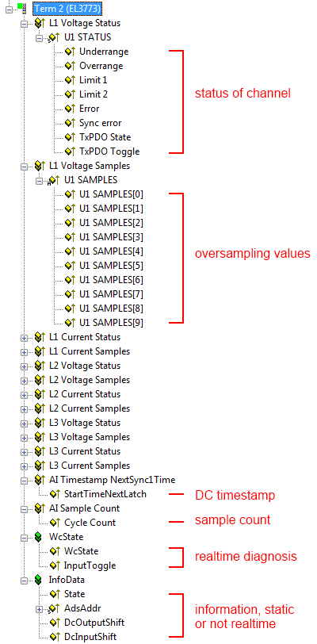Click the Underrange variable icon
317x644 pixels.
tap(70, 52)
